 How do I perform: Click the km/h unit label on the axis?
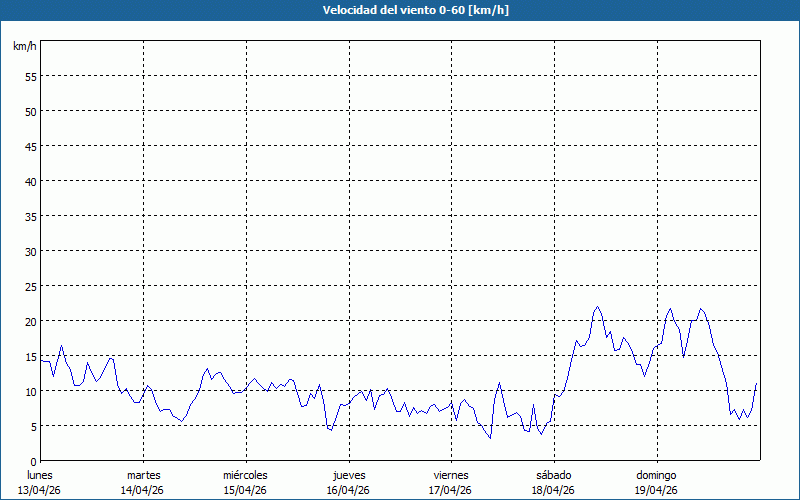(24, 47)
